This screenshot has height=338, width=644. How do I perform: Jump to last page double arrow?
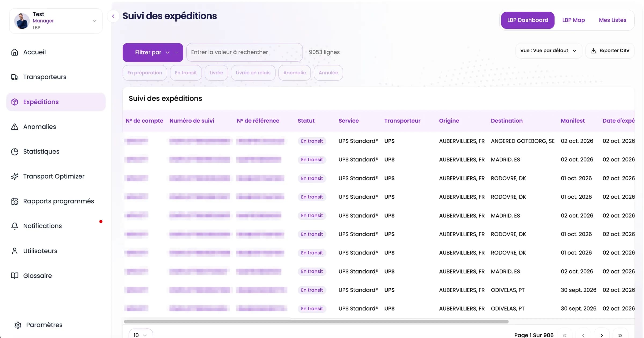coord(620,335)
